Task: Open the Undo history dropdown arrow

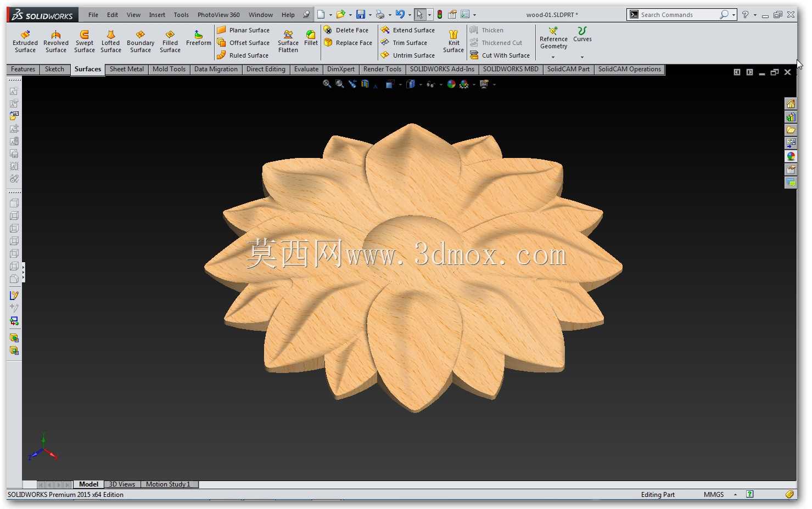Action: click(410, 15)
